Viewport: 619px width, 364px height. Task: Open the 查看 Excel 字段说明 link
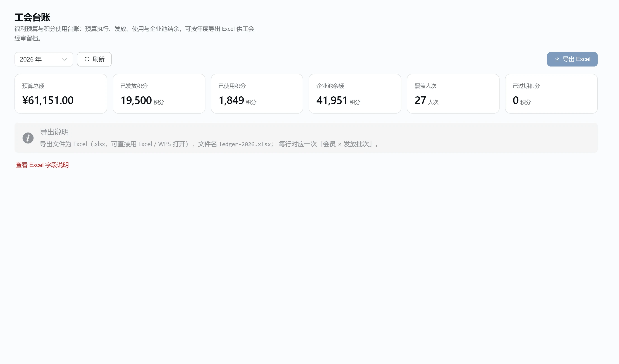click(42, 165)
